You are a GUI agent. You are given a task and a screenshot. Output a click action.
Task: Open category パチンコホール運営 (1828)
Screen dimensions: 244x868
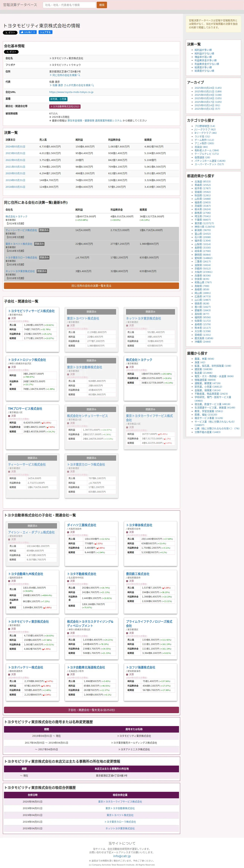[210, 161]
